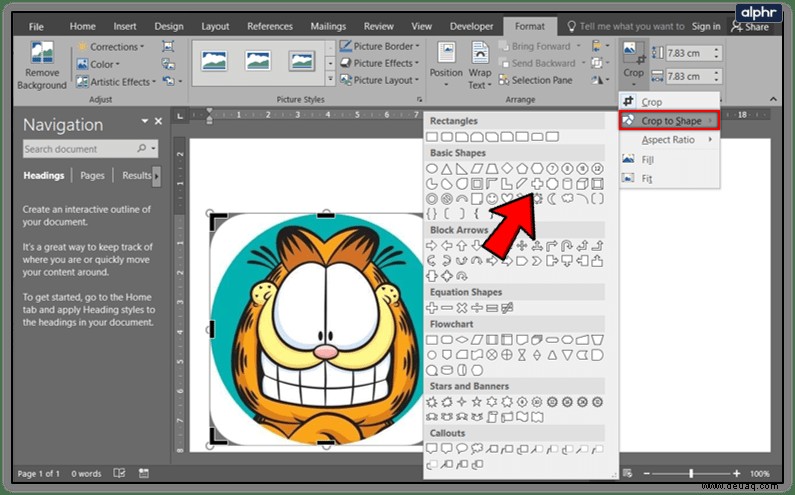Select the 5-point star shape
Screen dimensions: 795x495
click(477, 402)
